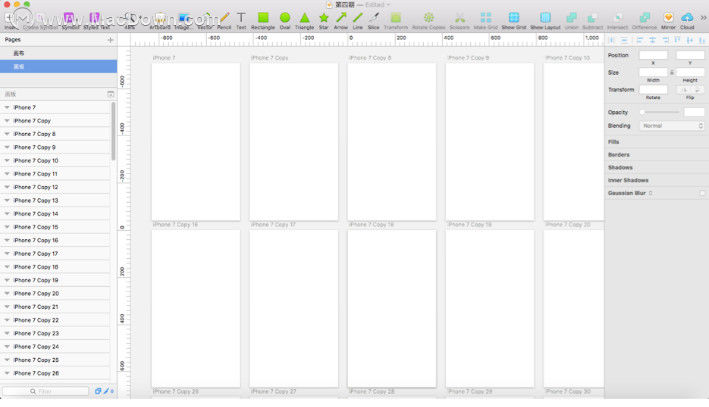Click the Flip buttons in Transform
Screen dimensions: 709x407
690,90
